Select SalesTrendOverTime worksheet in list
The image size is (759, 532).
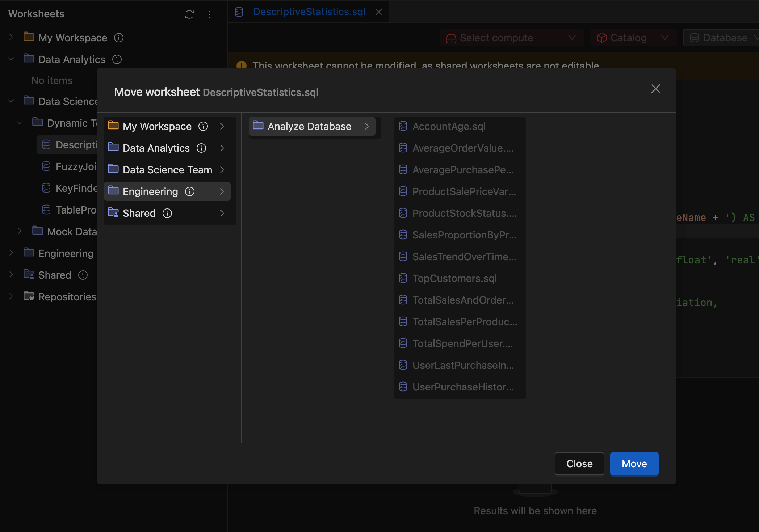pos(457,257)
